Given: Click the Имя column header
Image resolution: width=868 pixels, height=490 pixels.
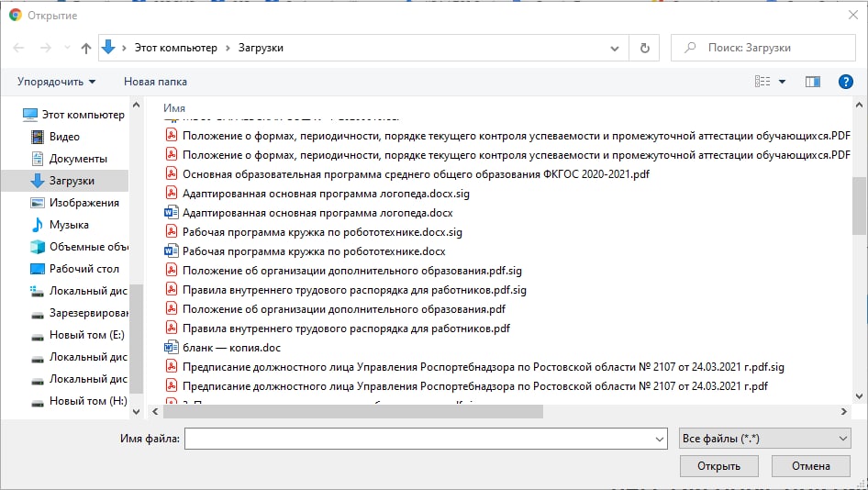Looking at the screenshot, I should (174, 108).
